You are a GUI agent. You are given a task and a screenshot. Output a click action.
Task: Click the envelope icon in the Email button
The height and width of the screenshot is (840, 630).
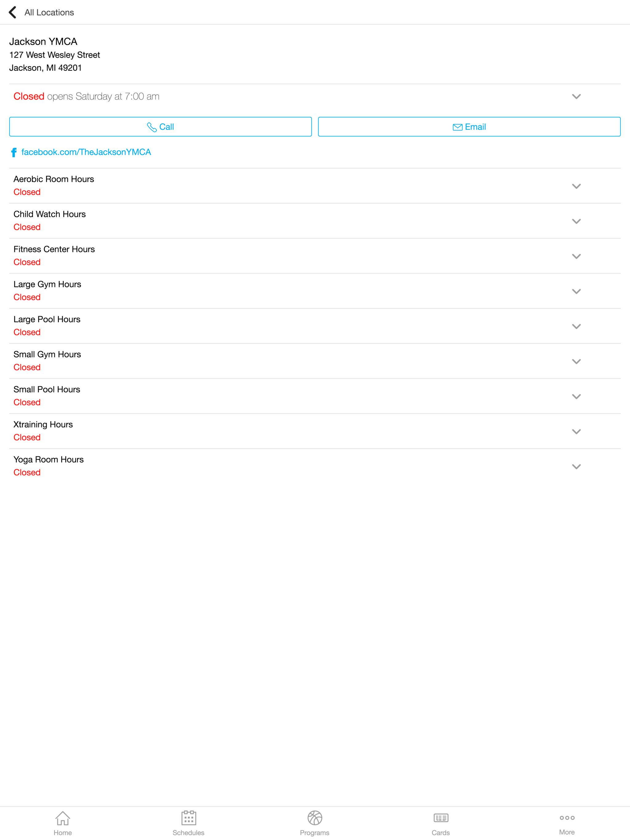(457, 127)
